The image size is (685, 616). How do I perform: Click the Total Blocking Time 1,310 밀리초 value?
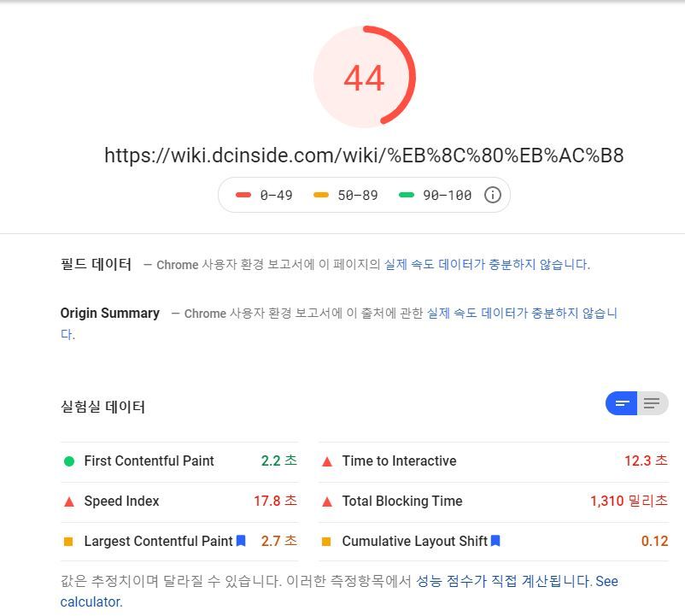629,502
